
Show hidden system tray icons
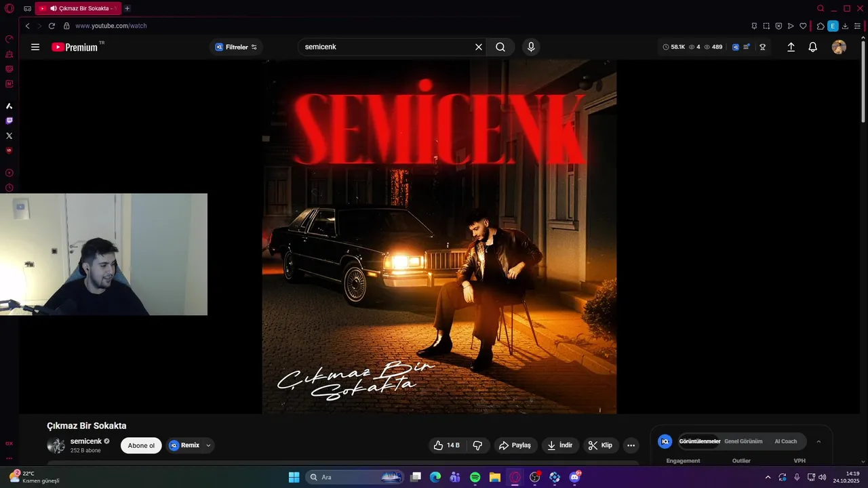768,477
